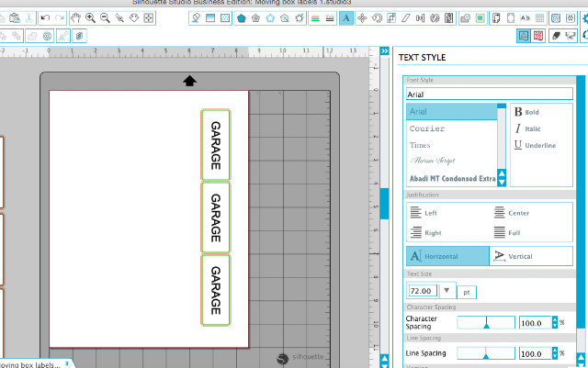Select Horizontal text orientation

[447, 256]
